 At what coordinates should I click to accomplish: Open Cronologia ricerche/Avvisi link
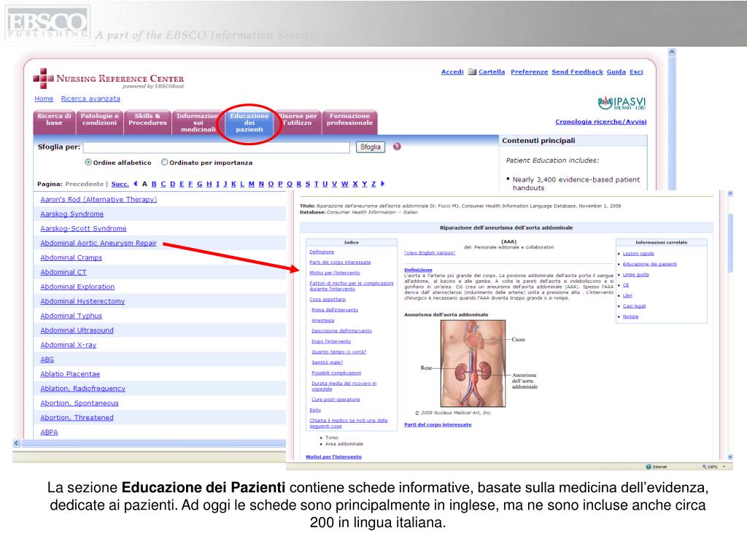(x=601, y=122)
